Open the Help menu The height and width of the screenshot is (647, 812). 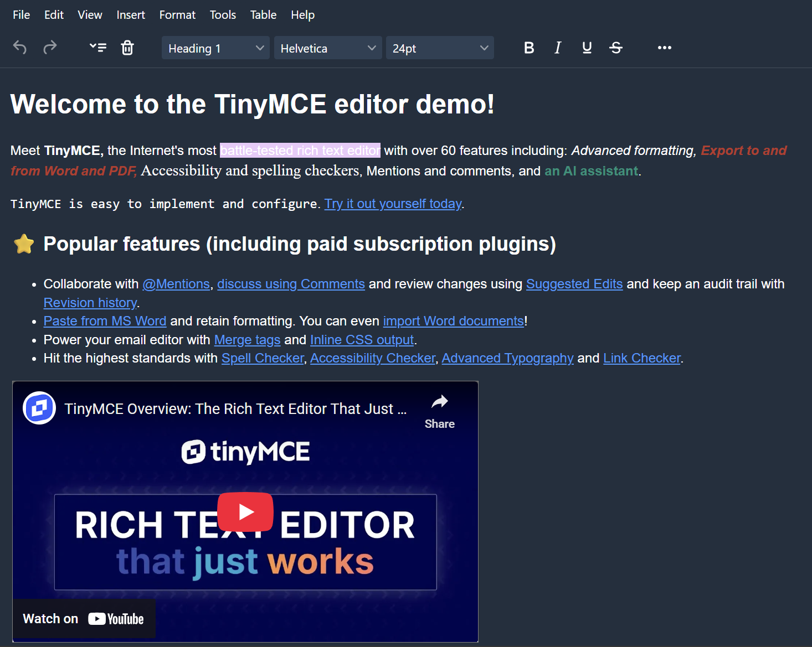(x=302, y=15)
